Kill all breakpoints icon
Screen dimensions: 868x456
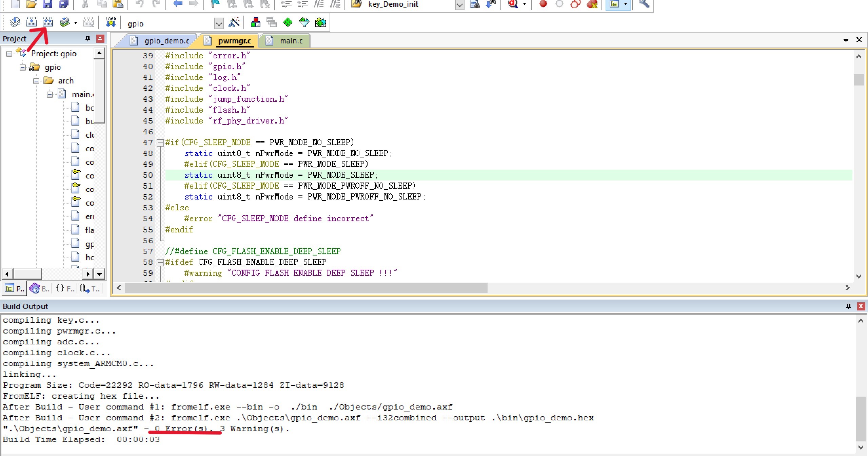[x=592, y=4]
